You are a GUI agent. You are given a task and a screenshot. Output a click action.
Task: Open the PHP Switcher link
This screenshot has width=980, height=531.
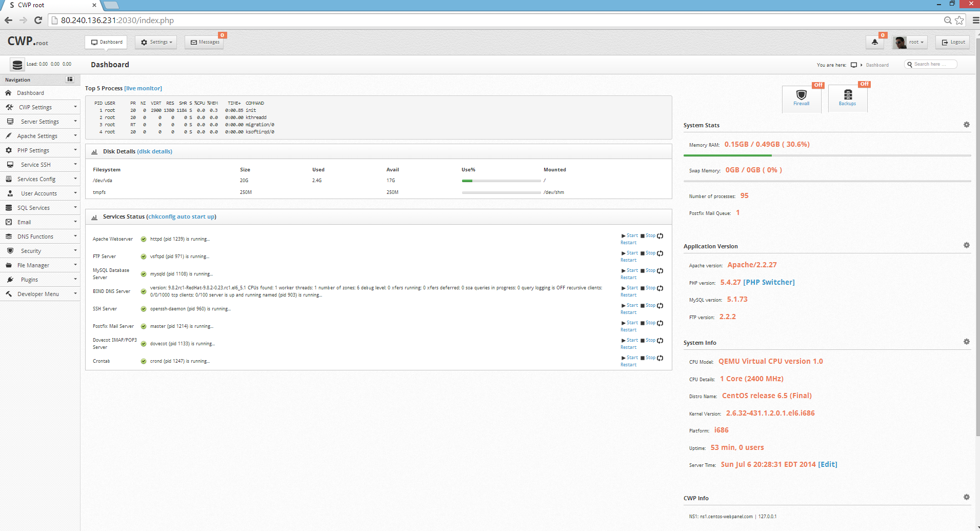(769, 282)
